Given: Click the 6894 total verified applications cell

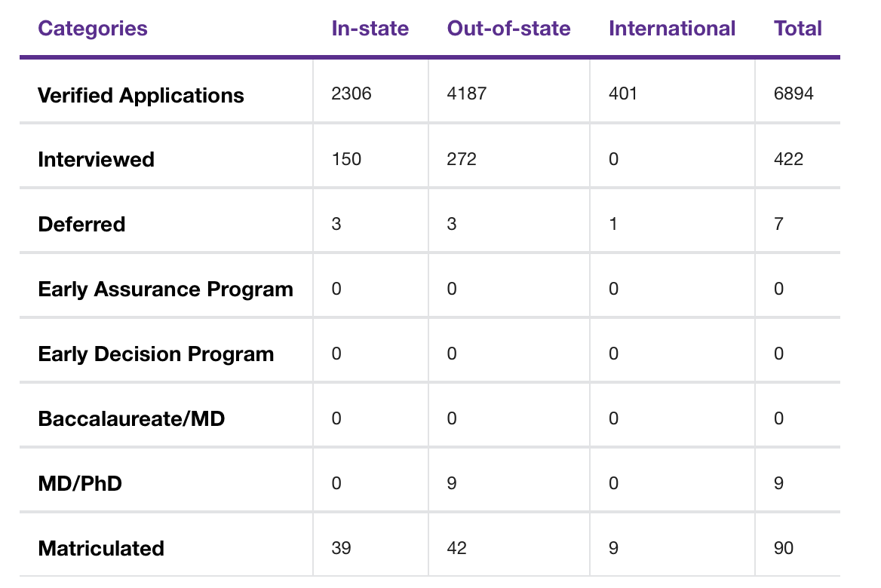Looking at the screenshot, I should [x=794, y=95].
